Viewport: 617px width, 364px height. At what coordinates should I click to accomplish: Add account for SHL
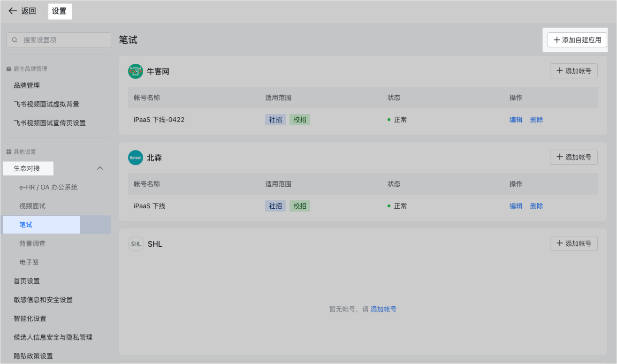573,243
